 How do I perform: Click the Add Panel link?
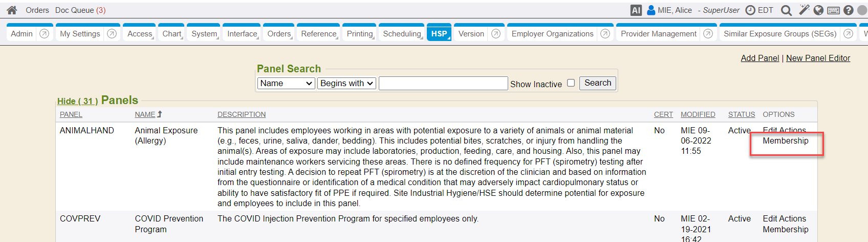(759, 58)
